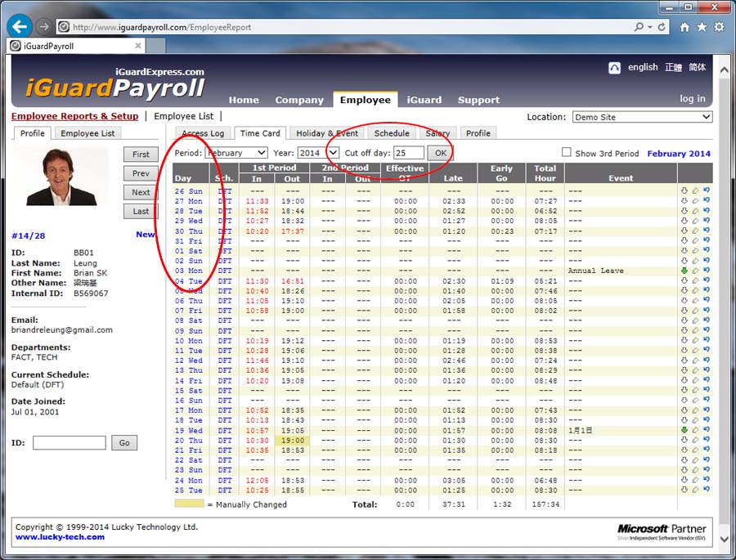Click the pencil edit icon for 12 Wed
Image resolution: width=736 pixels, height=560 pixels.
(695, 361)
